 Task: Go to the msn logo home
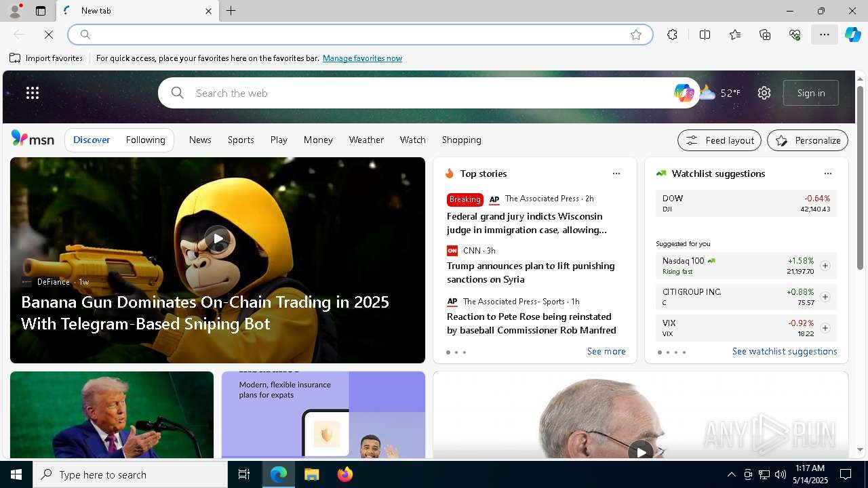tap(33, 139)
